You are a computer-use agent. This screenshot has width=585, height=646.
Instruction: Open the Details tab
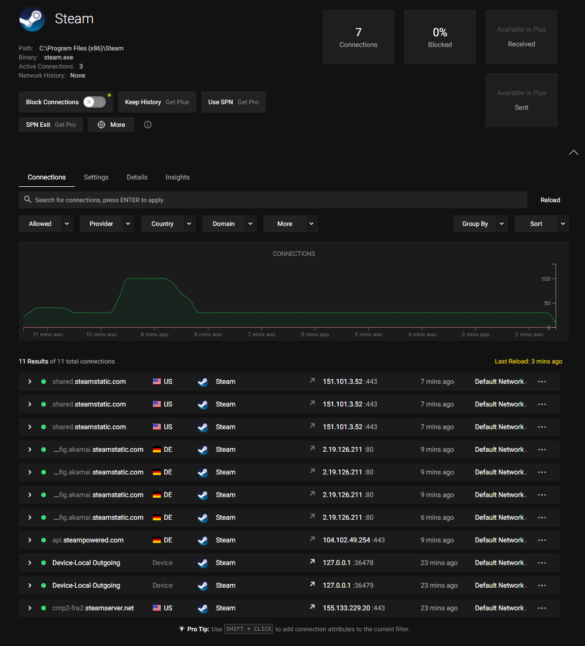coord(137,177)
